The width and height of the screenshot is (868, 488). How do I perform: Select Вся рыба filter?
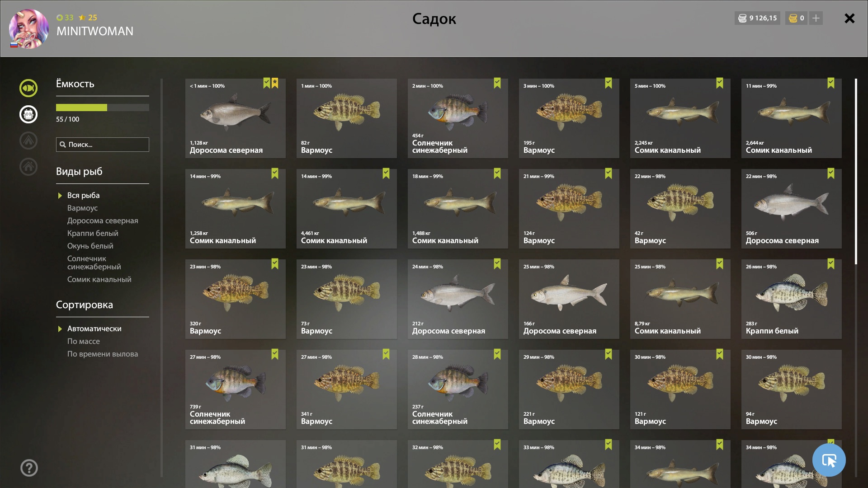(x=84, y=195)
